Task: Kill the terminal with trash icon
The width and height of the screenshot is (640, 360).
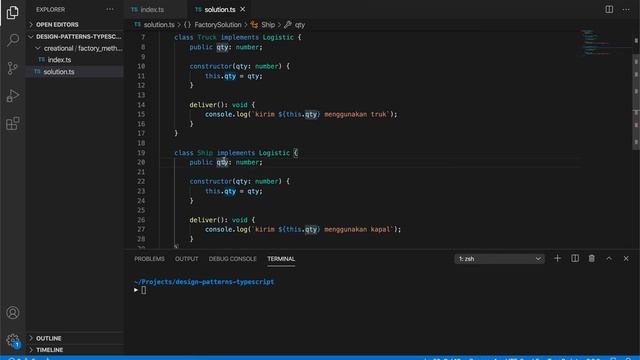Action: pos(591,258)
